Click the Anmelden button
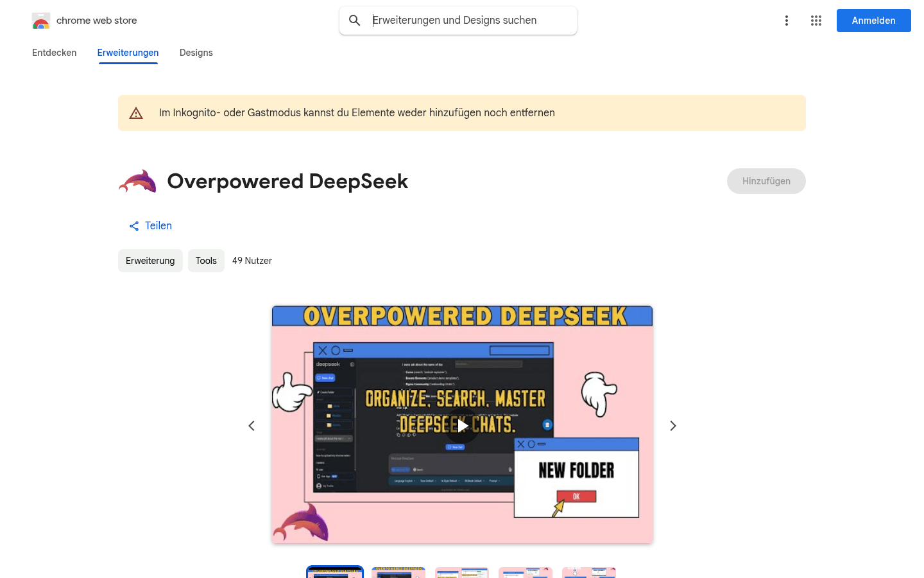Image resolution: width=924 pixels, height=578 pixels. 874,21
